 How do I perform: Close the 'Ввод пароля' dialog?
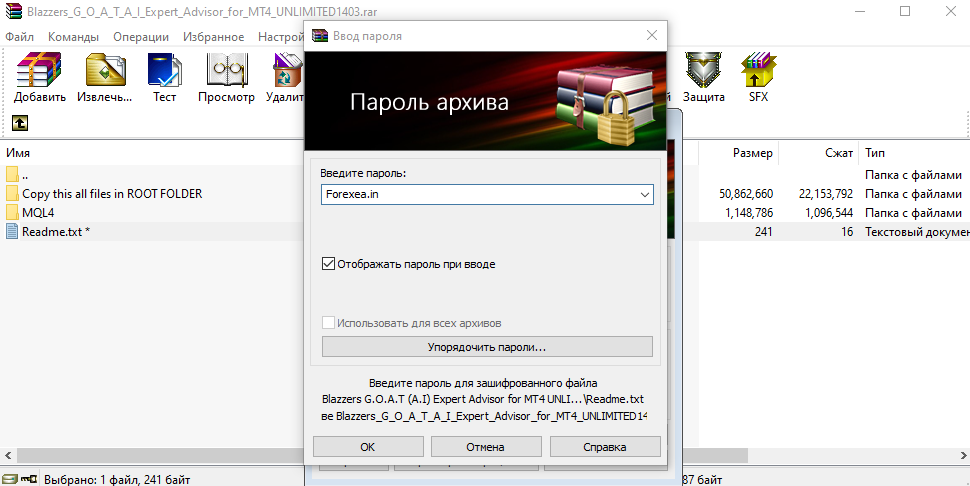tap(651, 35)
